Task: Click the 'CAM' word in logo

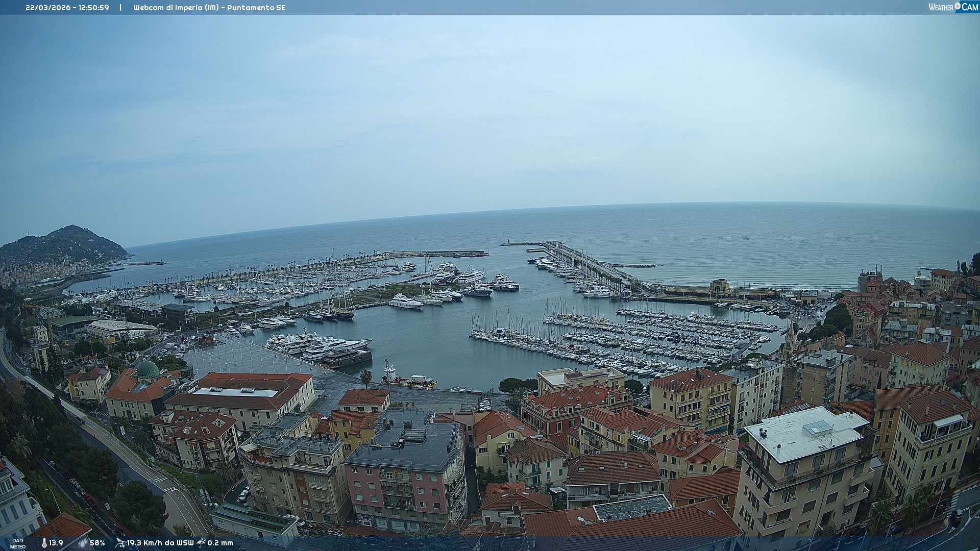Action: [970, 7]
